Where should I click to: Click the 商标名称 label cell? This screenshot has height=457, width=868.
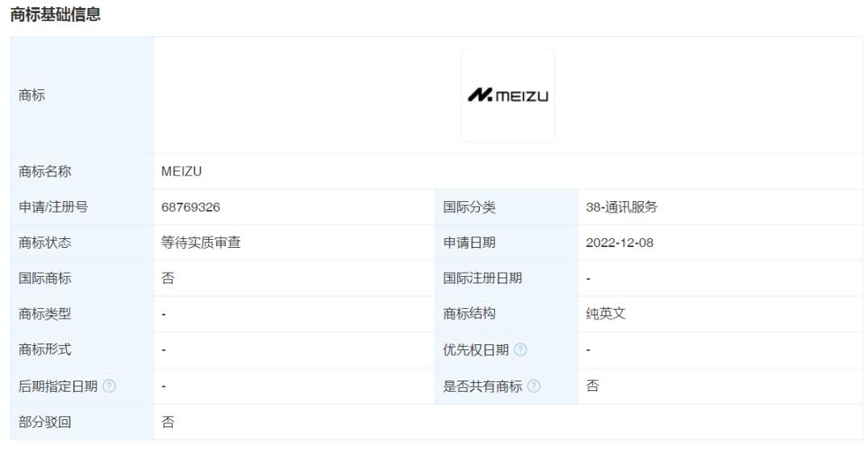[x=82, y=171]
